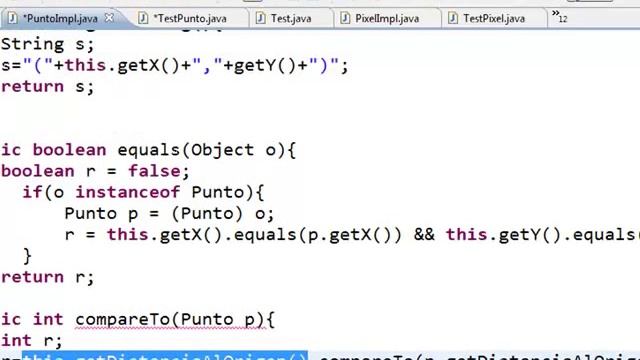Click the 'int r;' declaration line
Screen dimensions: 640x360
[32, 340]
